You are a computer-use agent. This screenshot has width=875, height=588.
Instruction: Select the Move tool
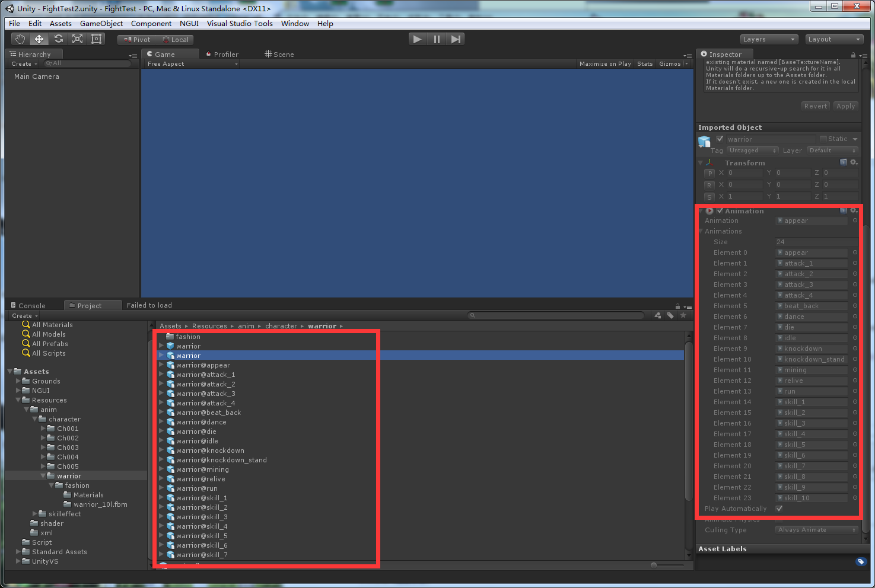(x=39, y=39)
